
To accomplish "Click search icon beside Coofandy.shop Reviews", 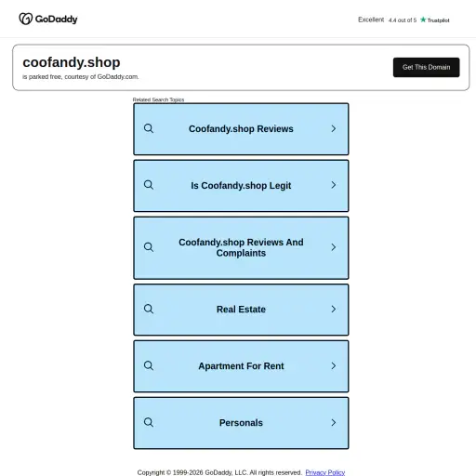I will [x=149, y=128].
